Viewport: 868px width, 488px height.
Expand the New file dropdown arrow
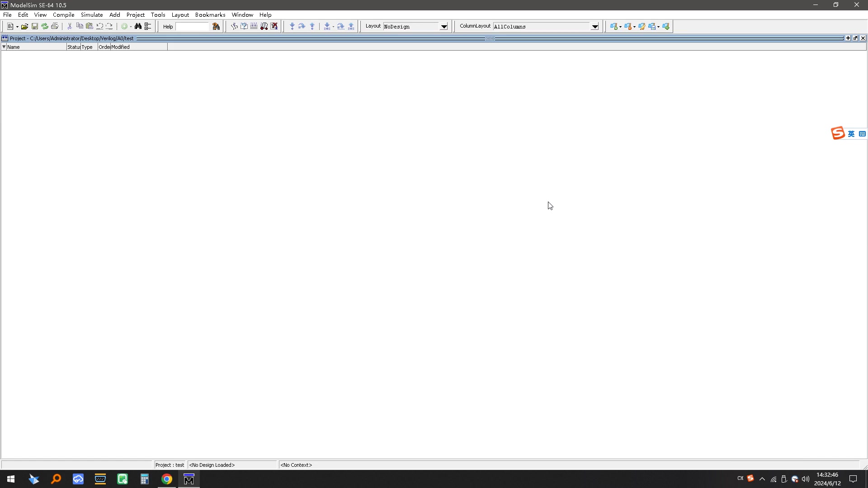coord(17,27)
